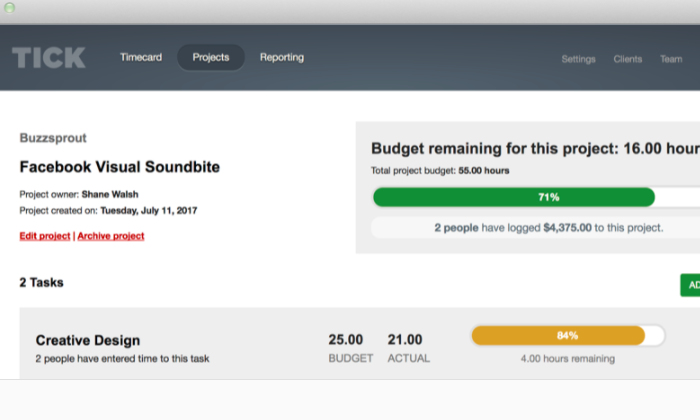
Task: Go to the Reporting tab
Action: point(282,57)
